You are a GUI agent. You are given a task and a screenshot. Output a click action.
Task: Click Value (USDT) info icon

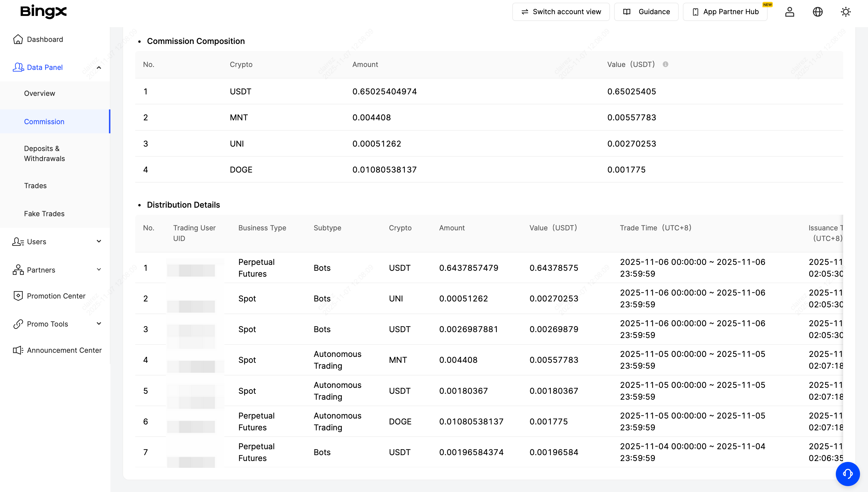click(665, 64)
